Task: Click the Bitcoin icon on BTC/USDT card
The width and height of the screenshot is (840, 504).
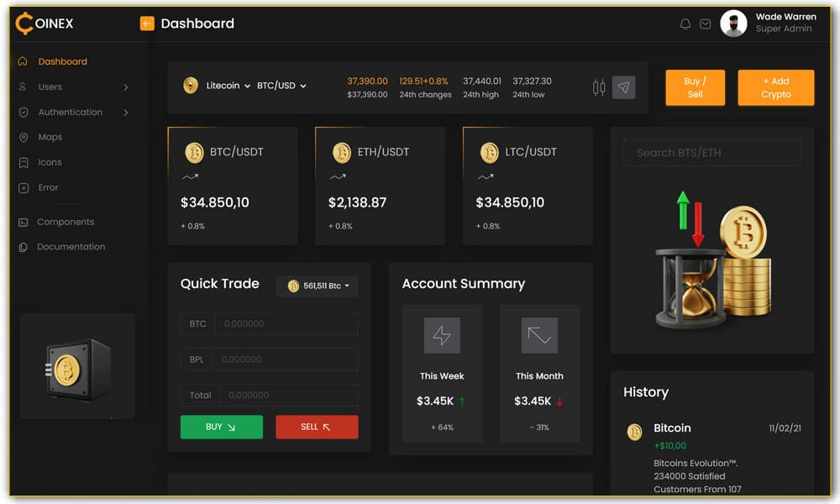Action: coord(193,154)
